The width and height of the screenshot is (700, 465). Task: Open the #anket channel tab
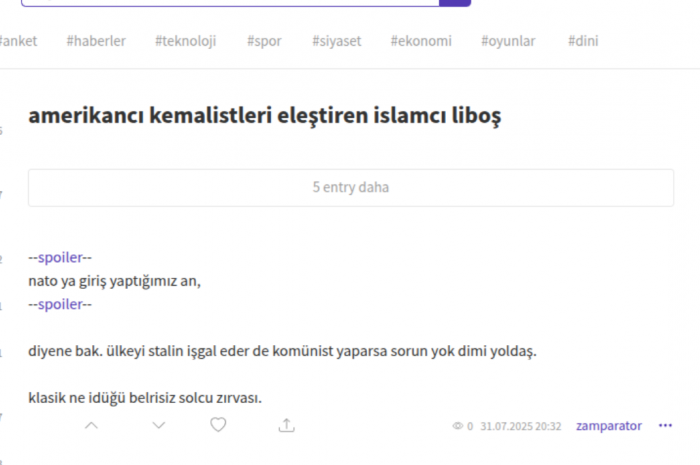point(18,41)
